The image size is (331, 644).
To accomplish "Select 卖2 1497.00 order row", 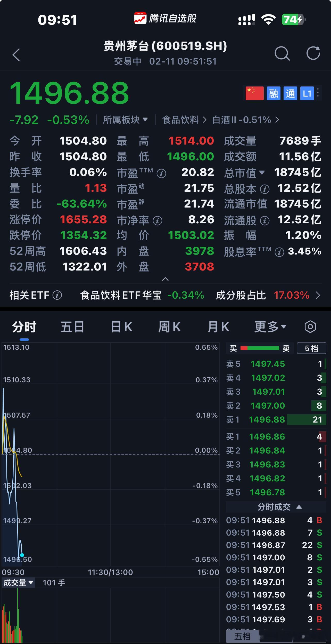I will pyautogui.click(x=276, y=406).
